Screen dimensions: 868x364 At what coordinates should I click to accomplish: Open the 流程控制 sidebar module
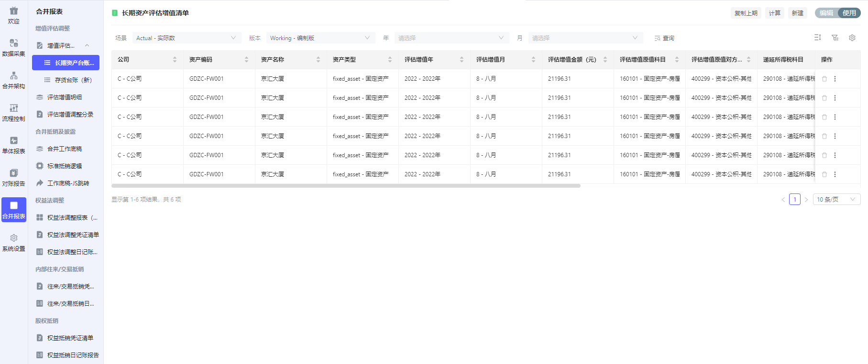point(13,112)
